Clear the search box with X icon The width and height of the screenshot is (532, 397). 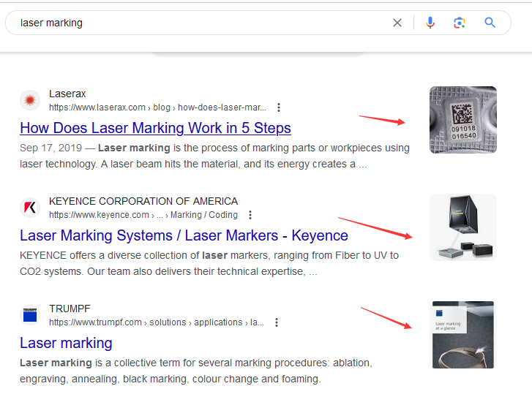[397, 23]
